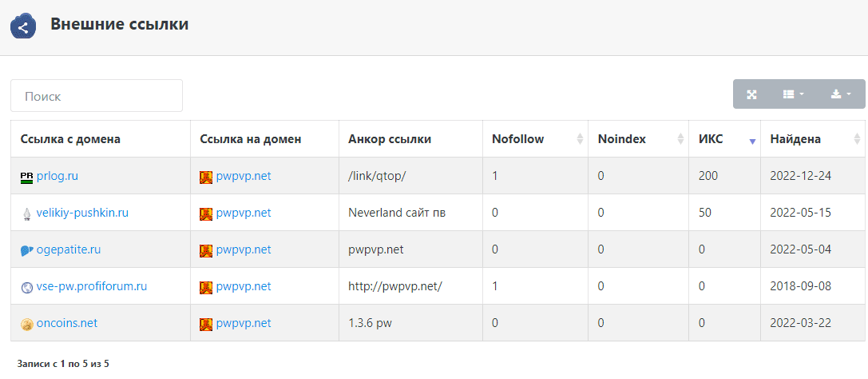Open the velikiy-pushkin.ru link
Screen dimensions: 868x379
[82, 213]
